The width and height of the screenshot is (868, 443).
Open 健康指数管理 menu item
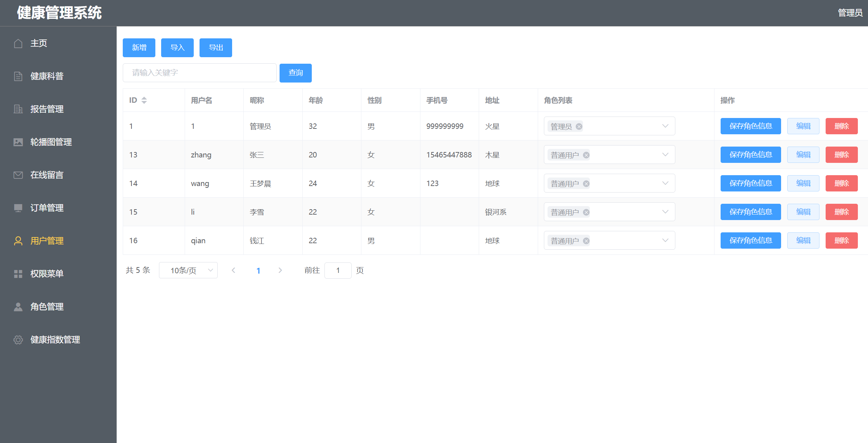[58, 340]
